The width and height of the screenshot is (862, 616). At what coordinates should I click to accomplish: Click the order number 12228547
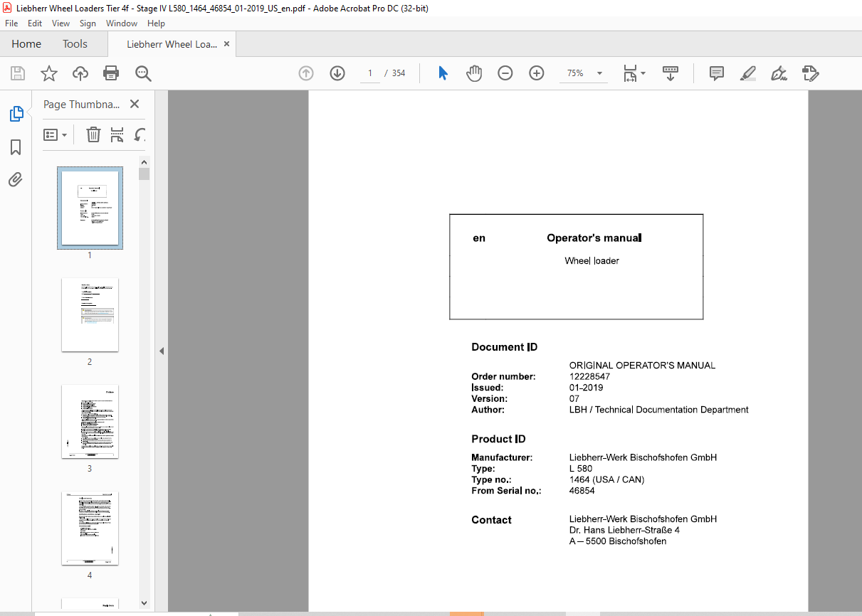589,376
